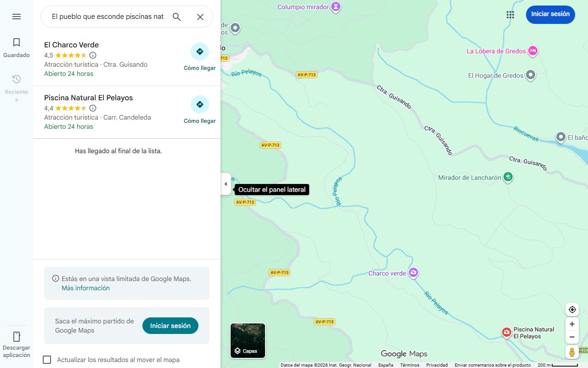Sign in with the blue Iniciar sesión button
588x368 pixels.
550,14
